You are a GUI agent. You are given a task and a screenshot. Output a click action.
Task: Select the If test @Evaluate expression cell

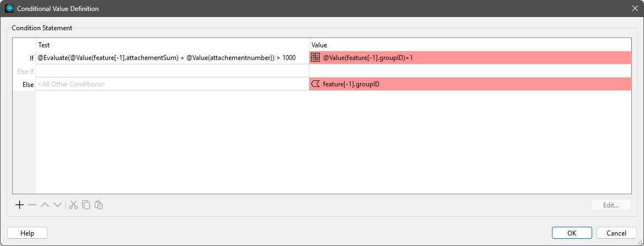point(172,58)
